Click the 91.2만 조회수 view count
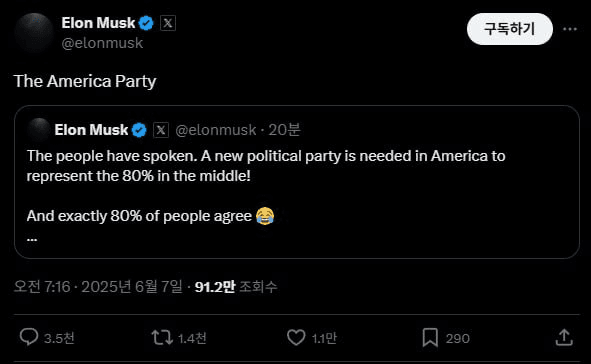The width and height of the screenshot is (591, 364). [x=236, y=287]
